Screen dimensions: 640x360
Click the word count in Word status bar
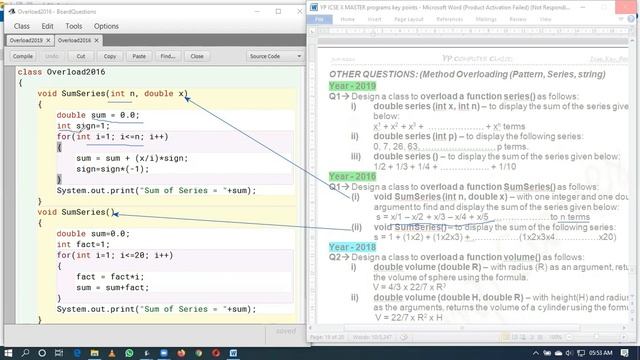point(372,338)
